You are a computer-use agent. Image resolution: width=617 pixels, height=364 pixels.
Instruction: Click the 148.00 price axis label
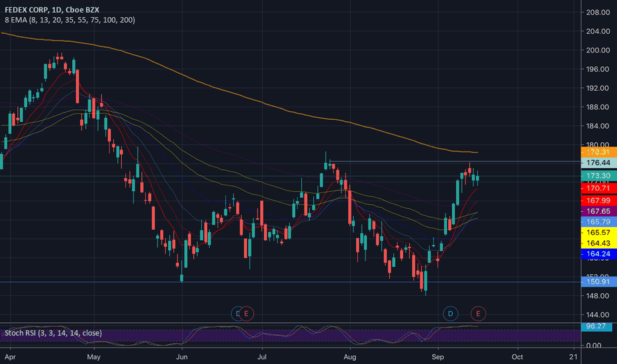(x=598, y=296)
